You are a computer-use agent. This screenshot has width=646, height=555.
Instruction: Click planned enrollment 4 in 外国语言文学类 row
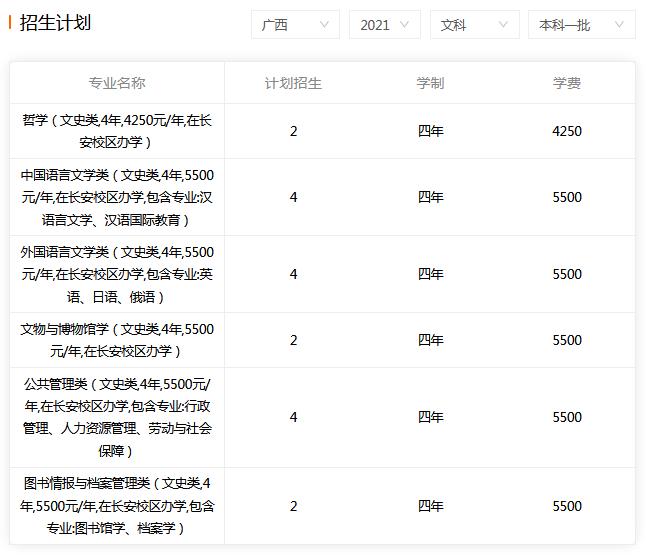(293, 274)
